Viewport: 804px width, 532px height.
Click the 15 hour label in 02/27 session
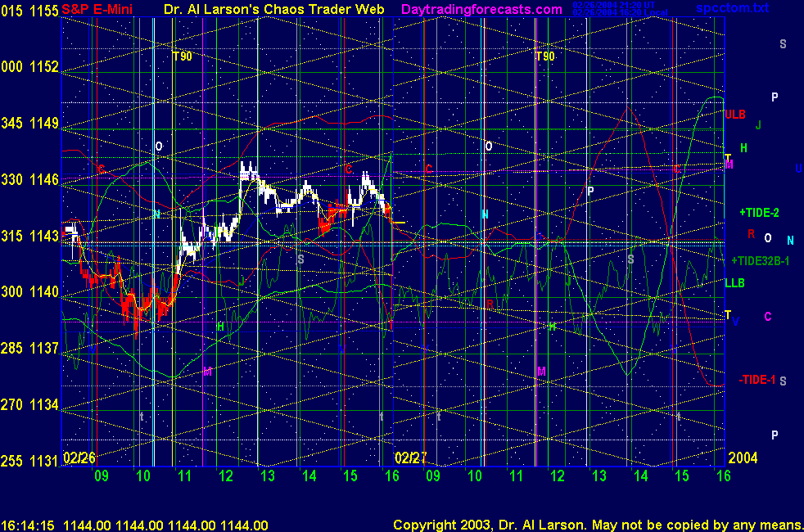click(682, 476)
